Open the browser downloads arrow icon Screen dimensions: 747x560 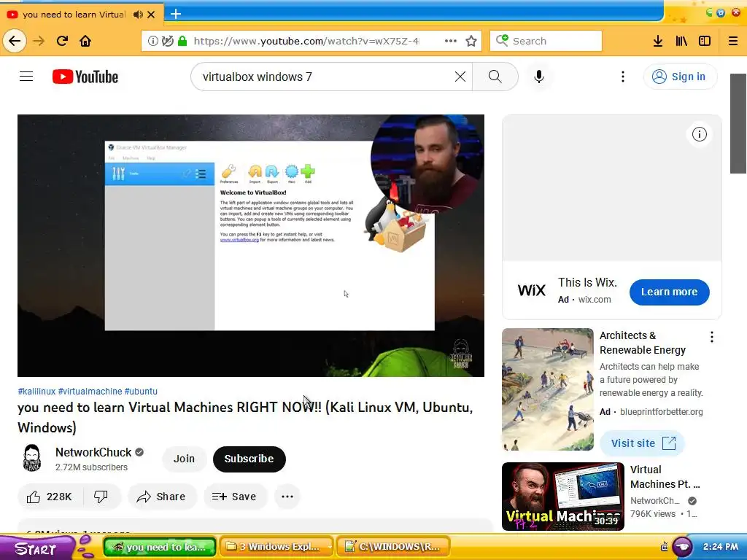tap(658, 41)
